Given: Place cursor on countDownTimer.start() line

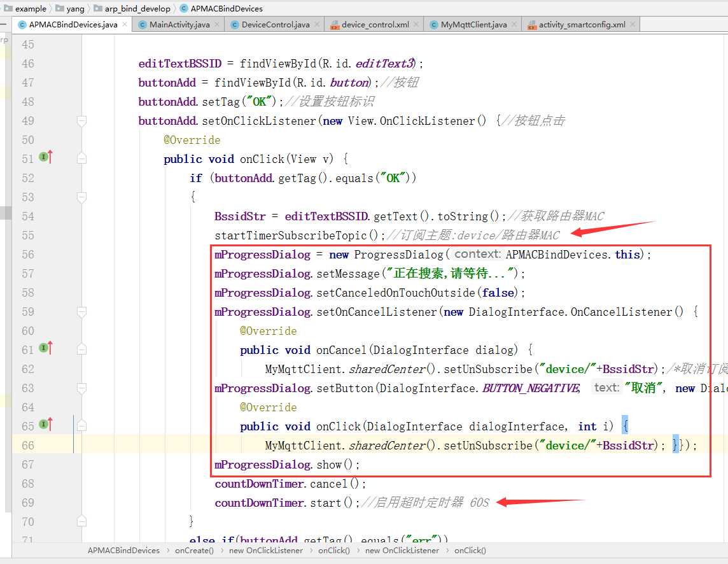Looking at the screenshot, I should pyautogui.click(x=287, y=503).
